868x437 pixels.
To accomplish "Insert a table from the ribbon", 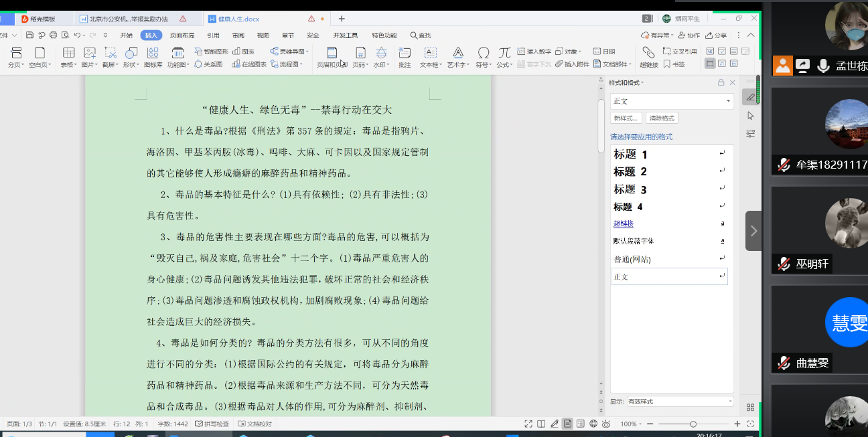I will pos(68,54).
